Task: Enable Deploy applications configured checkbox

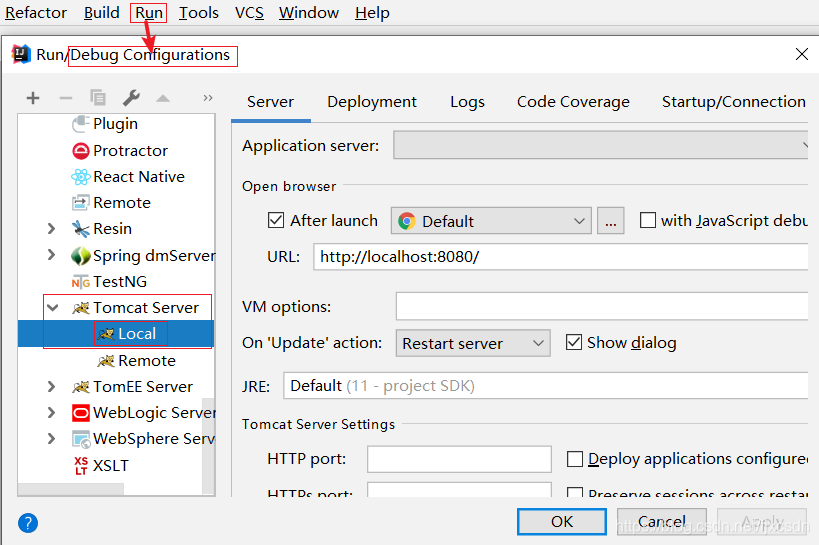Action: [575, 459]
